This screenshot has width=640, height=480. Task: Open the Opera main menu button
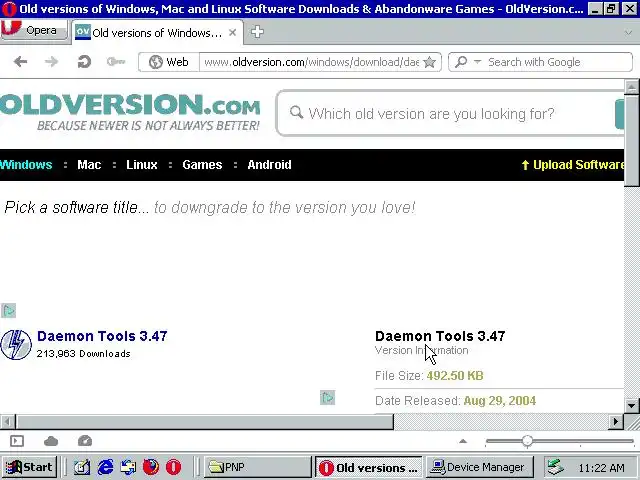[33, 30]
